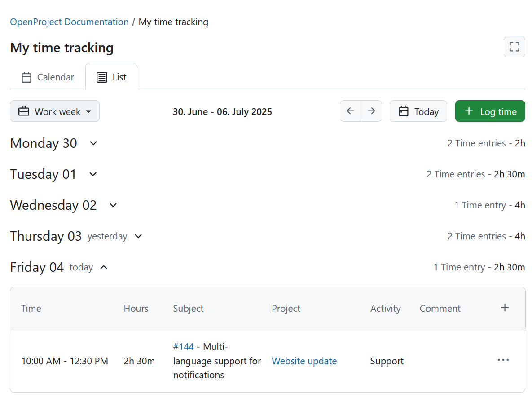This screenshot has height=398, width=532.
Task: Collapse the Friday 04 section
Action: [104, 267]
